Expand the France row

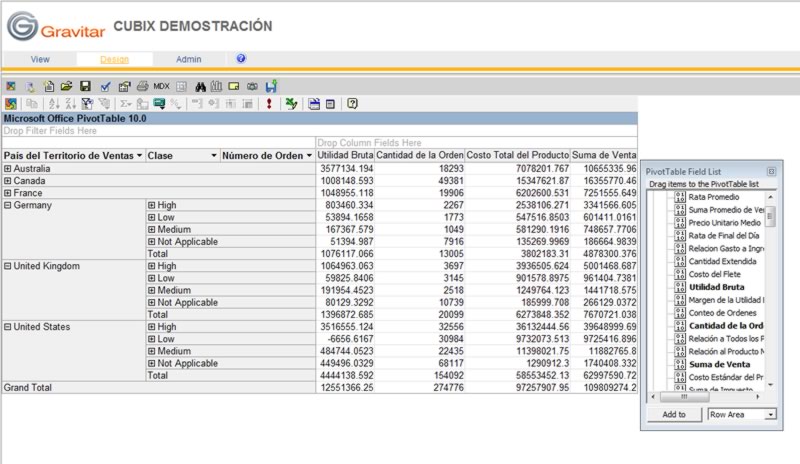[x=8, y=193]
